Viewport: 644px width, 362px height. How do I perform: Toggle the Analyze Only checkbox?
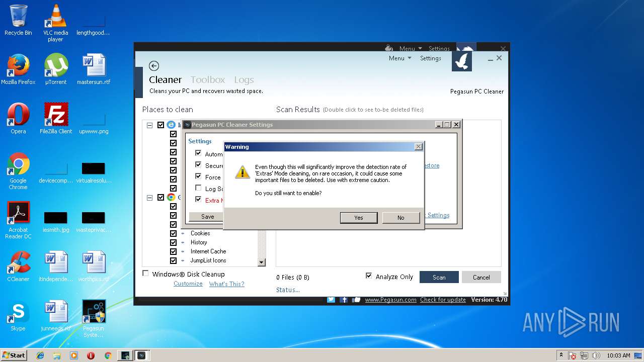click(369, 276)
